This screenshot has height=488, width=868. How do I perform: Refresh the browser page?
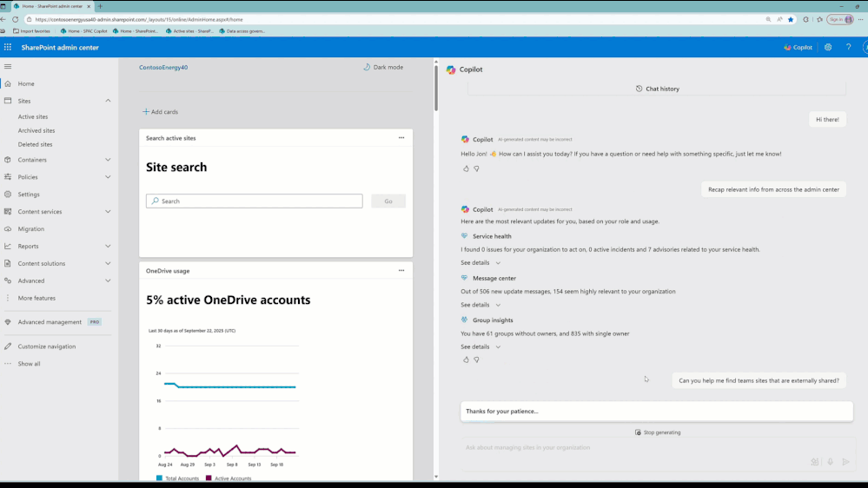pyautogui.click(x=16, y=19)
